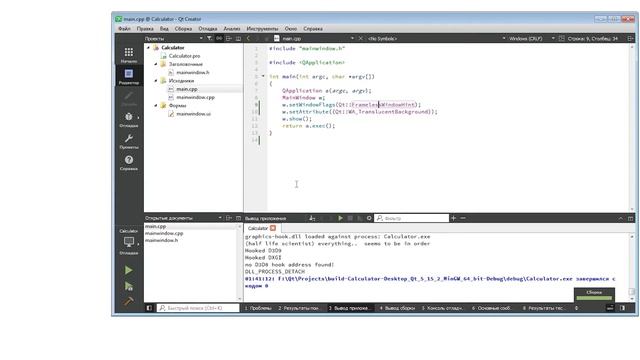Select mainwindow.ui in project tree
640x360 pixels.
[x=193, y=114]
